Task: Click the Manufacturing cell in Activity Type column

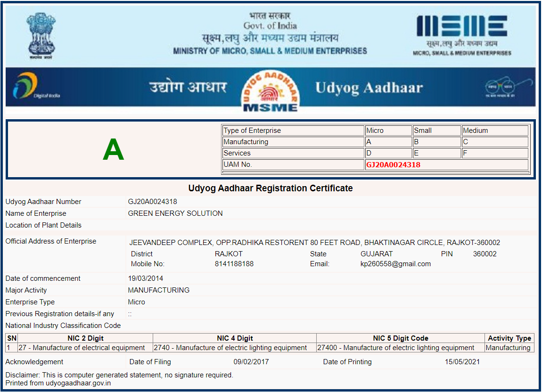Action: 509,347
